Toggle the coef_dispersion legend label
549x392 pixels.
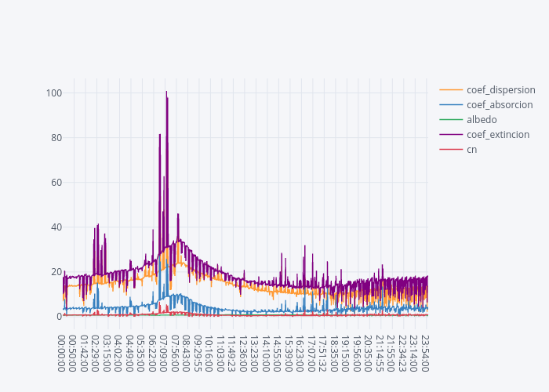coord(500,90)
